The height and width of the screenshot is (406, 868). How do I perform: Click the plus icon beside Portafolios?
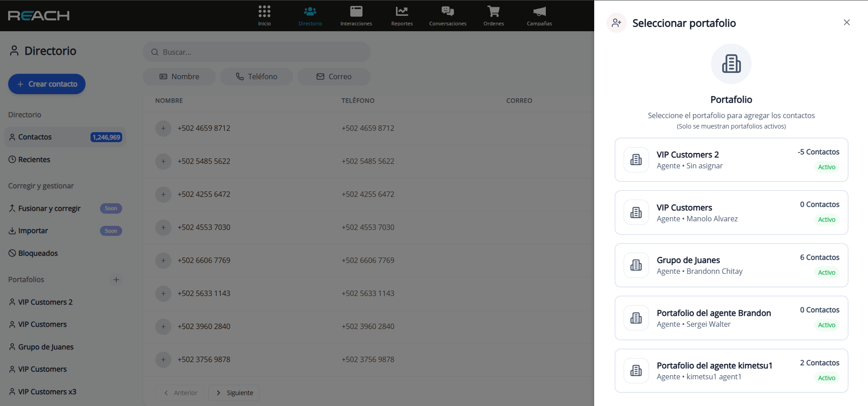tap(116, 280)
